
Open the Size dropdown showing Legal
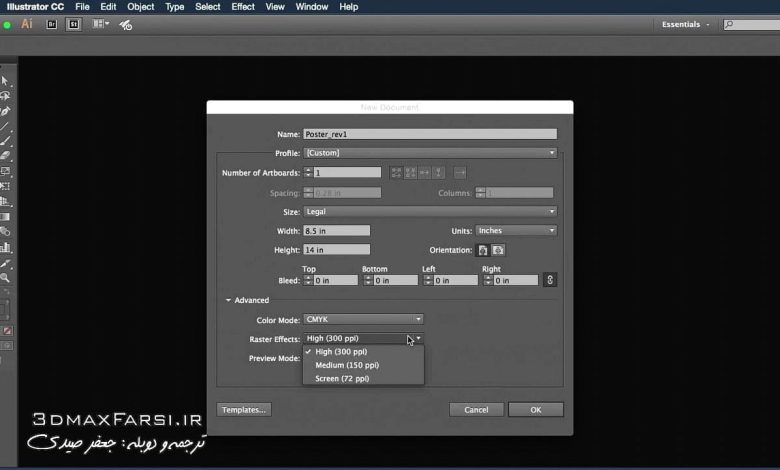(430, 211)
